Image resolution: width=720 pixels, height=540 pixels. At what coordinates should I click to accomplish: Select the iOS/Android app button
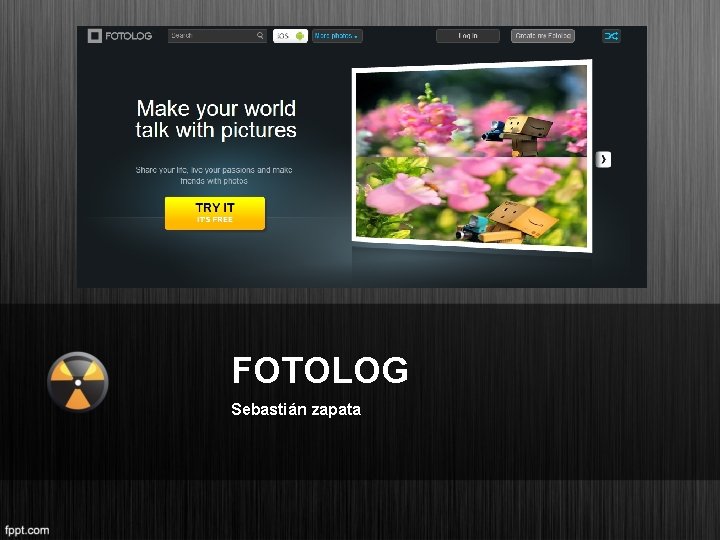[x=290, y=36]
